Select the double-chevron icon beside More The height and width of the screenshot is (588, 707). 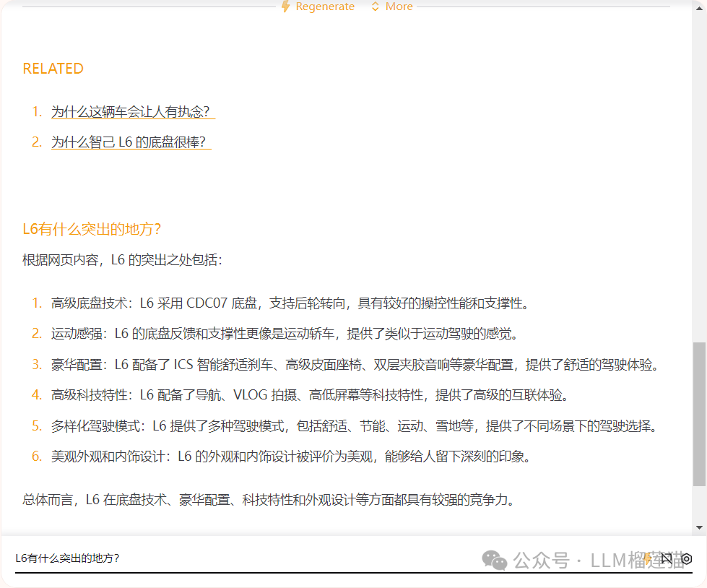(x=374, y=7)
